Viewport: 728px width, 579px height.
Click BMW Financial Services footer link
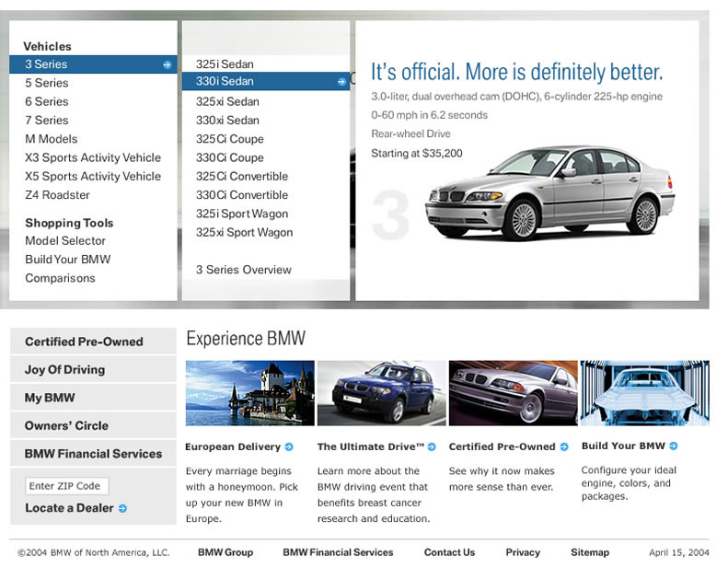[338, 552]
